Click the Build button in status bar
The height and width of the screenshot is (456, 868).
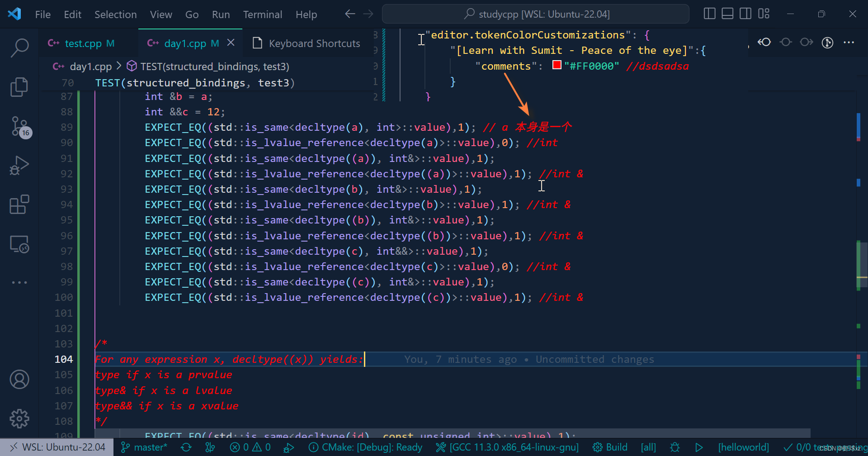coord(610,447)
